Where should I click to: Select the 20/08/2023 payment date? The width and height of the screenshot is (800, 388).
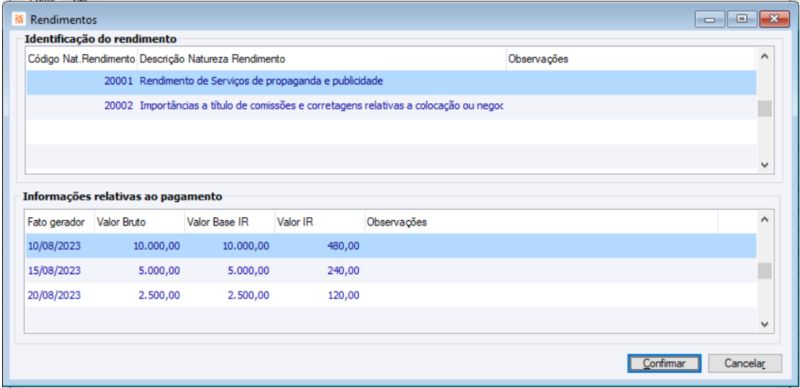pyautogui.click(x=60, y=295)
